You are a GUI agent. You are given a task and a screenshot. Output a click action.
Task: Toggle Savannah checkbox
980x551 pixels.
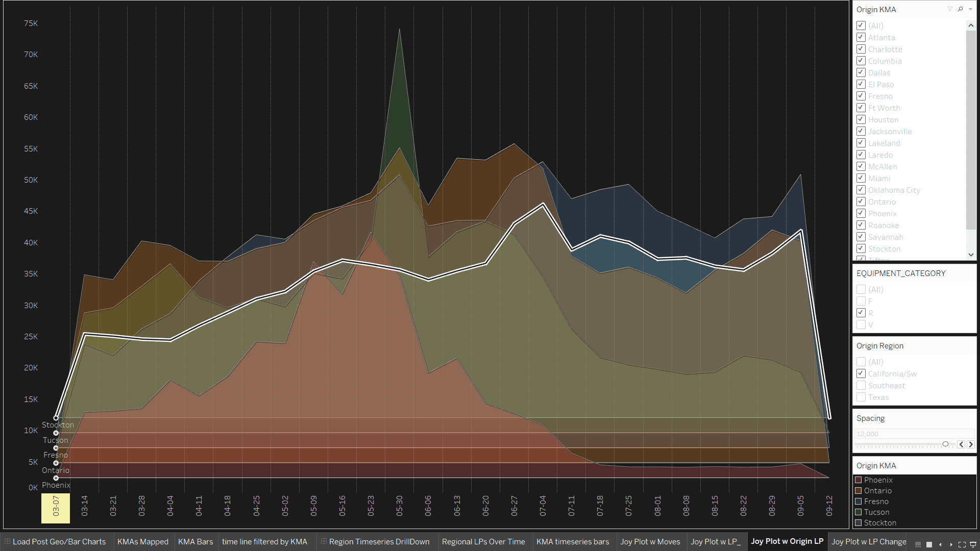coord(861,237)
